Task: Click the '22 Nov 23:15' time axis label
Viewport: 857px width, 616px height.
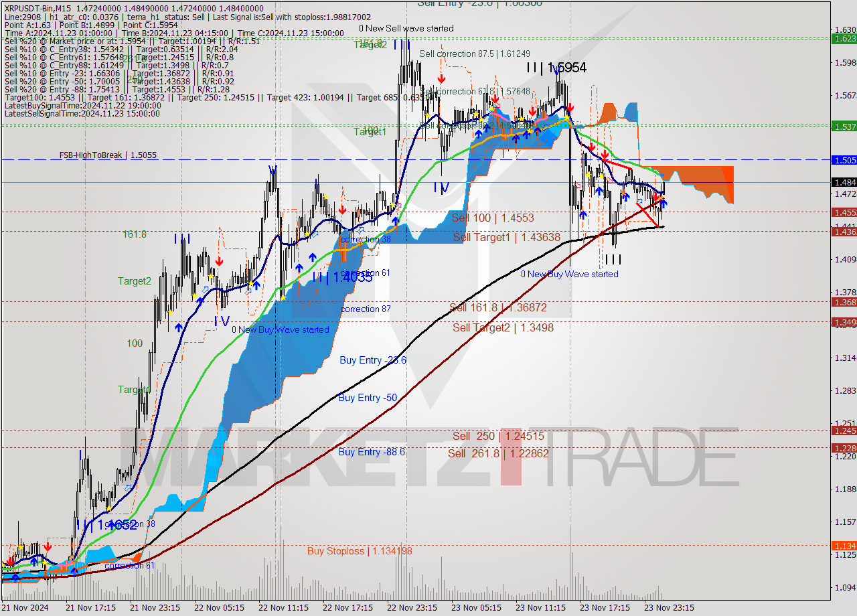Action: pyautogui.click(x=412, y=608)
